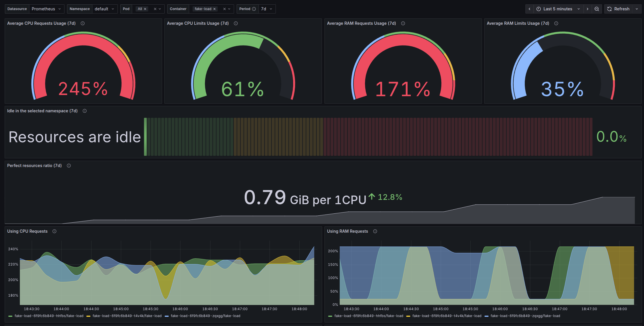Click the Period variable info icon
Screen dimensions: 644x326
(x=254, y=9)
